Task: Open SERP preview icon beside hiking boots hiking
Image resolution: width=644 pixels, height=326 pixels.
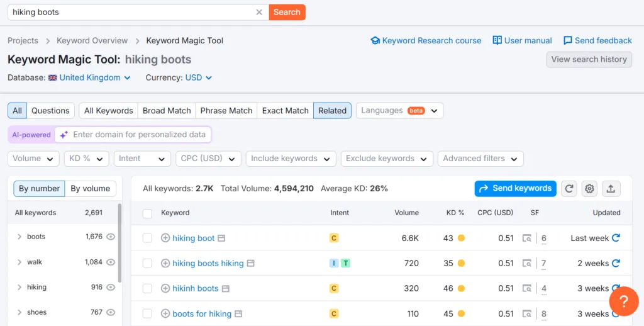Action: pos(250,264)
